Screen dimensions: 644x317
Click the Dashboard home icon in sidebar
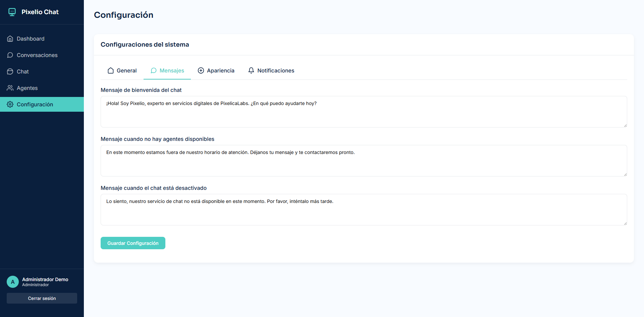coord(10,39)
